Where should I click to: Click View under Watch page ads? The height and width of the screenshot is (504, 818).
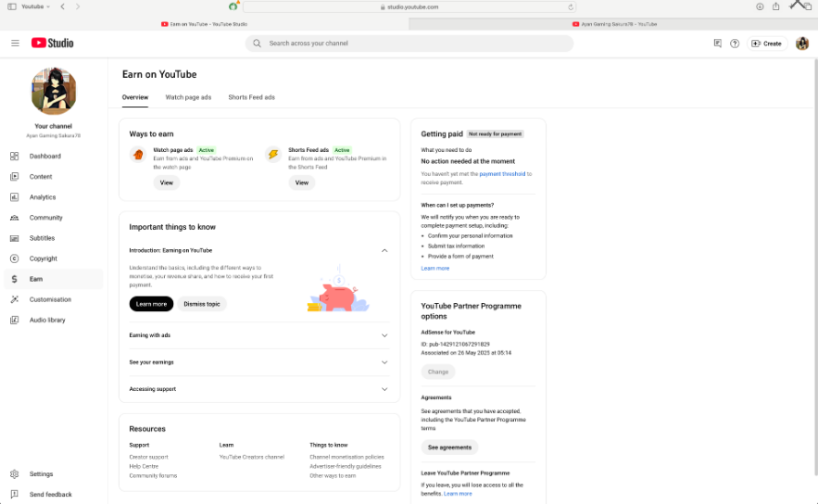point(167,183)
